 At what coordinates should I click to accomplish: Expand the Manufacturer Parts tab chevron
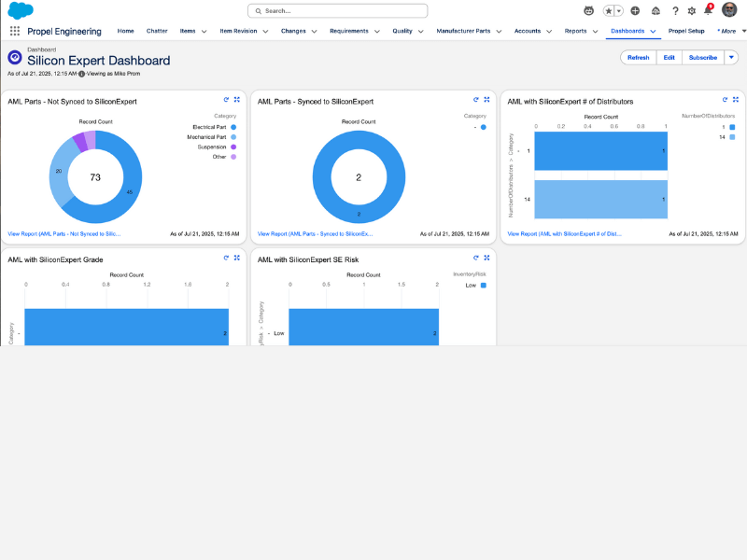click(499, 32)
